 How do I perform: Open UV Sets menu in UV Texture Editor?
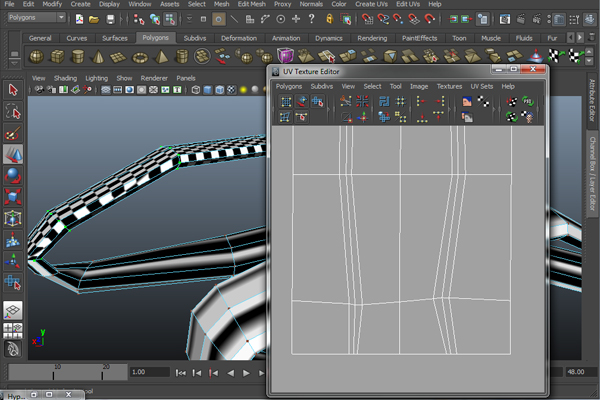pyautogui.click(x=481, y=87)
